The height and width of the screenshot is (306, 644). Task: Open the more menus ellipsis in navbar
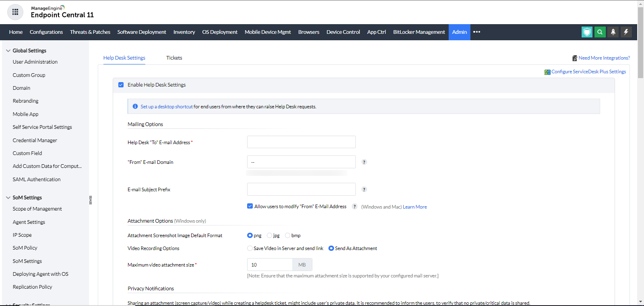(477, 32)
